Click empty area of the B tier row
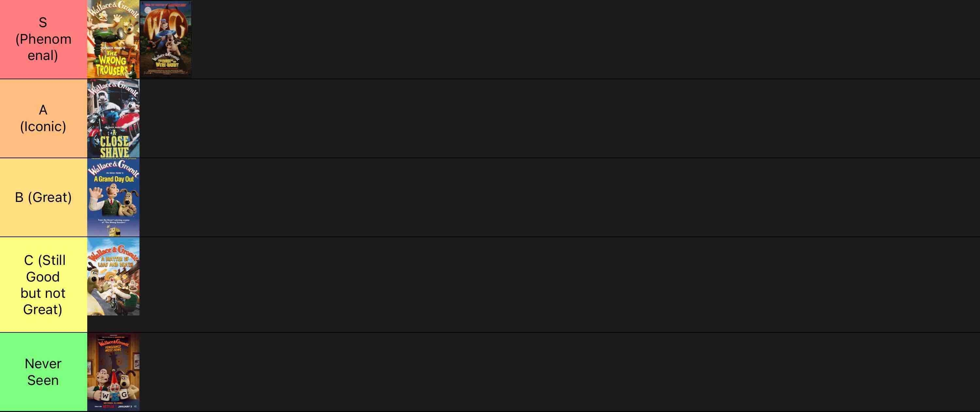Viewport: 980px width, 412px height. pos(560,197)
